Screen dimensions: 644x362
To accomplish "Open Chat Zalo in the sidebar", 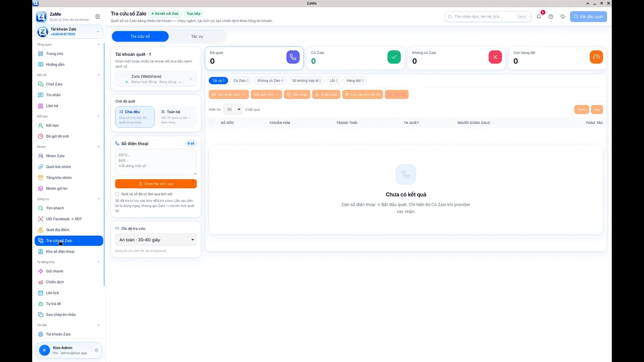I will pyautogui.click(x=69, y=84).
